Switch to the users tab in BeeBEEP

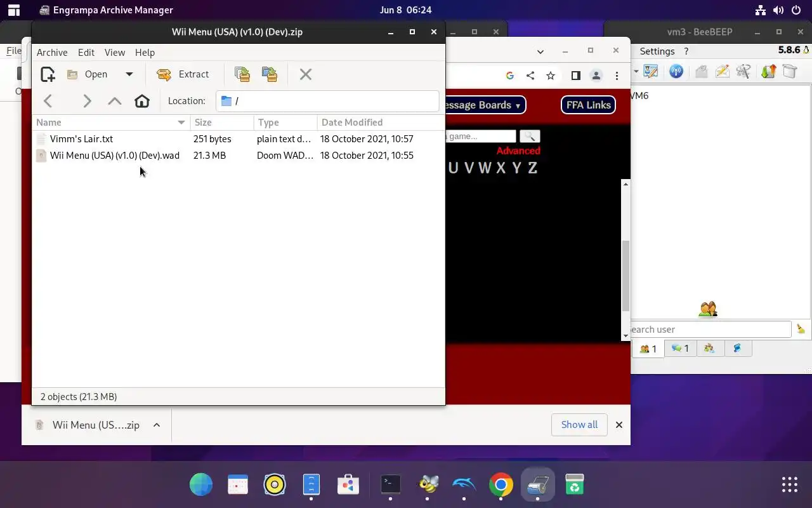(648, 349)
